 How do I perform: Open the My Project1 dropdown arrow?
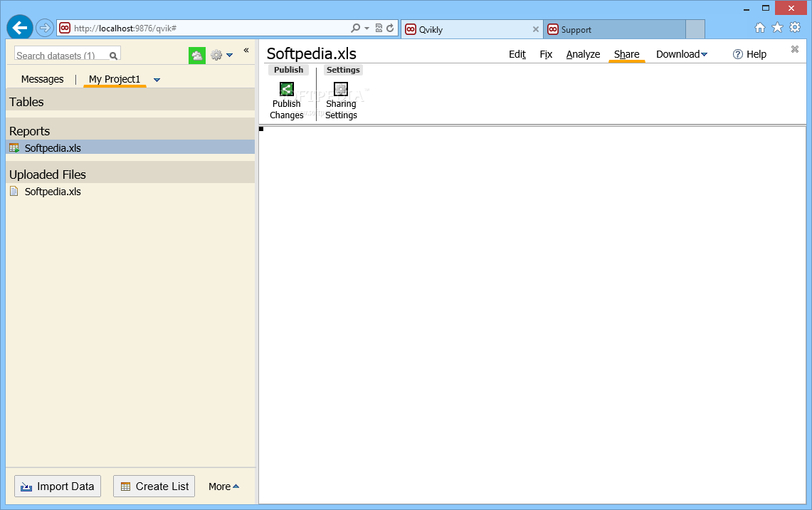(157, 80)
